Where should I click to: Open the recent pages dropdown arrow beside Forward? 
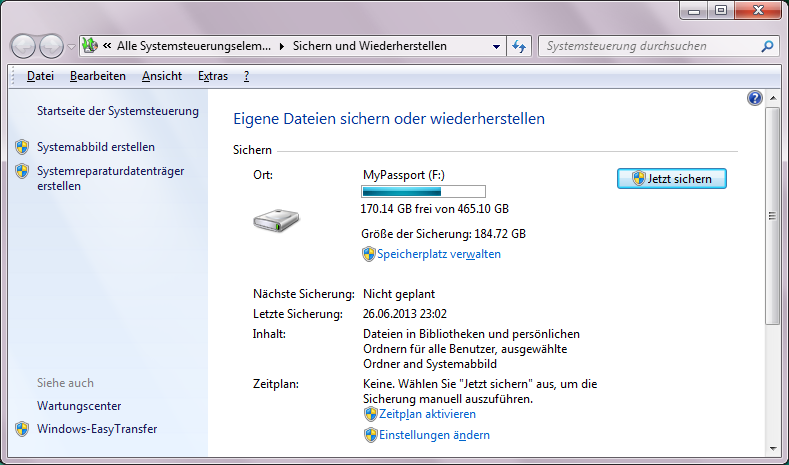[71, 47]
